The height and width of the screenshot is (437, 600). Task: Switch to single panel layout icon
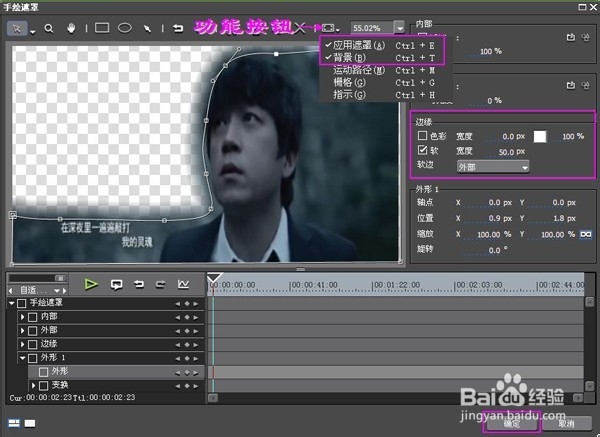30,423
